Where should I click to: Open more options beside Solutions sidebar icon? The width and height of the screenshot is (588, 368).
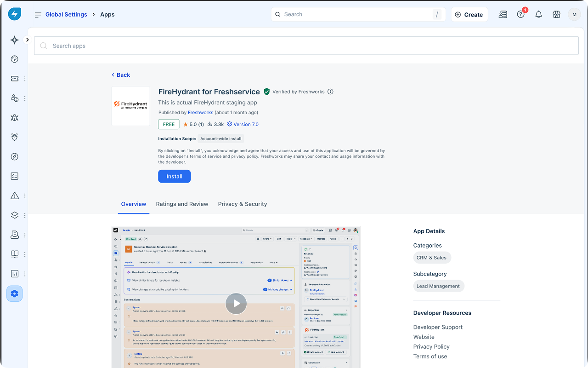coord(25,254)
